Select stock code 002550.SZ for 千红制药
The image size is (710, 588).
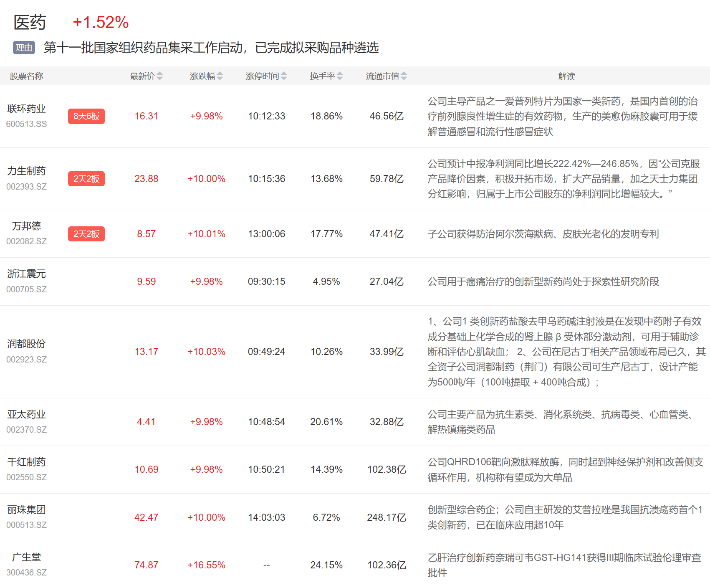coord(26,477)
